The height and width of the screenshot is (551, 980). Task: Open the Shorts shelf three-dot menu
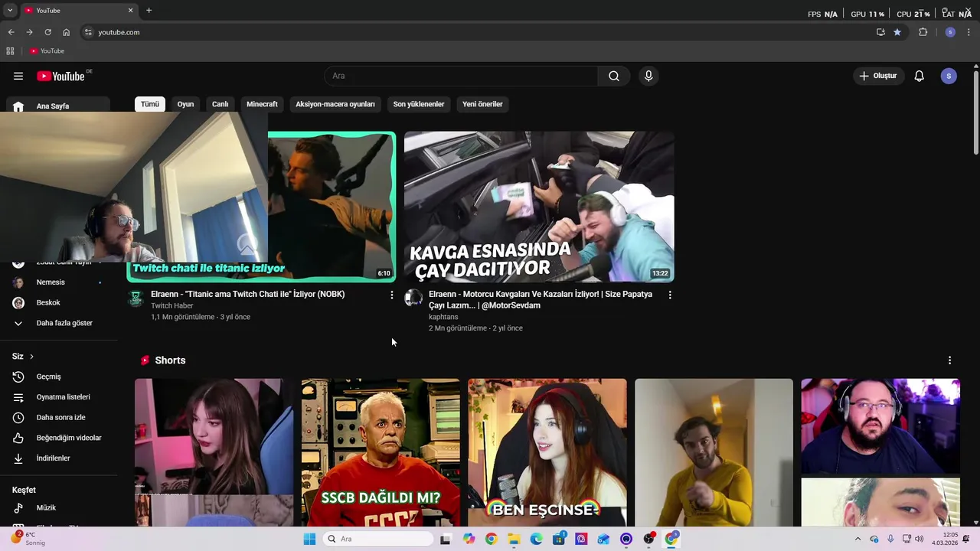click(x=949, y=360)
